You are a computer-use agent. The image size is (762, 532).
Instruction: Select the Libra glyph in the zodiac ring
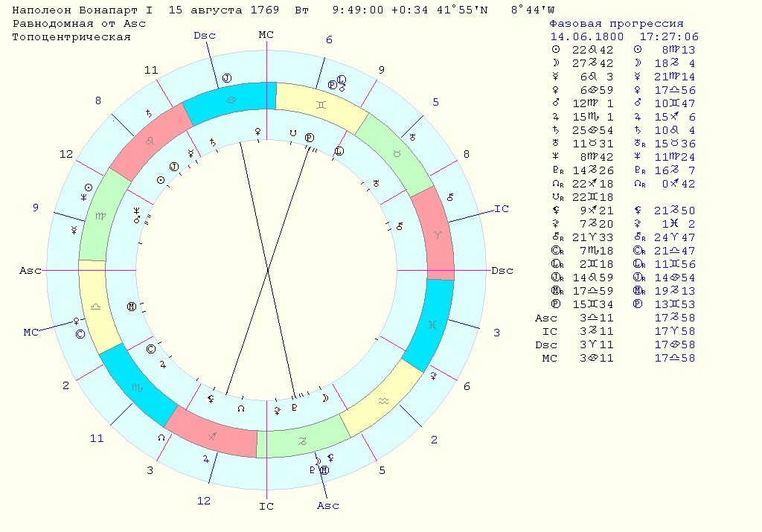96,307
